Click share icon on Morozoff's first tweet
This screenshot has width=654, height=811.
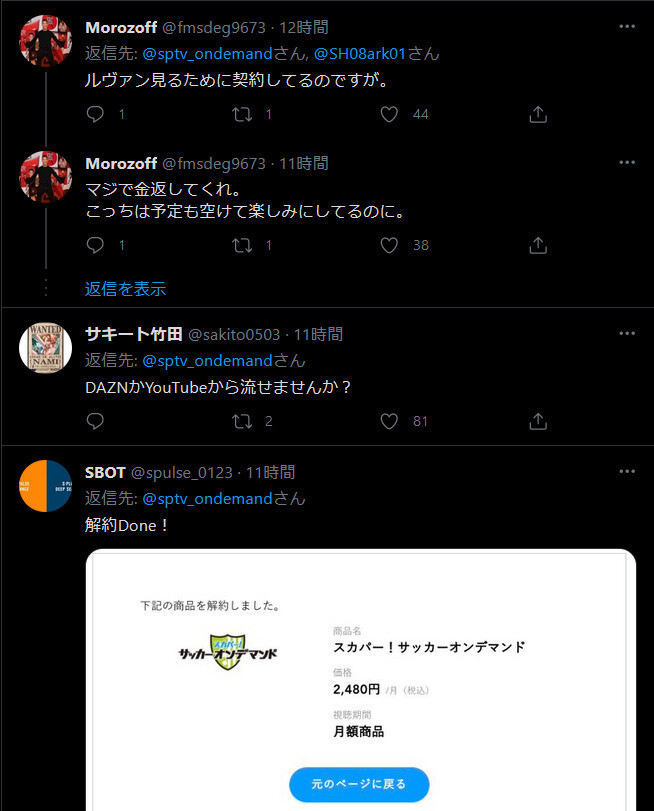538,114
